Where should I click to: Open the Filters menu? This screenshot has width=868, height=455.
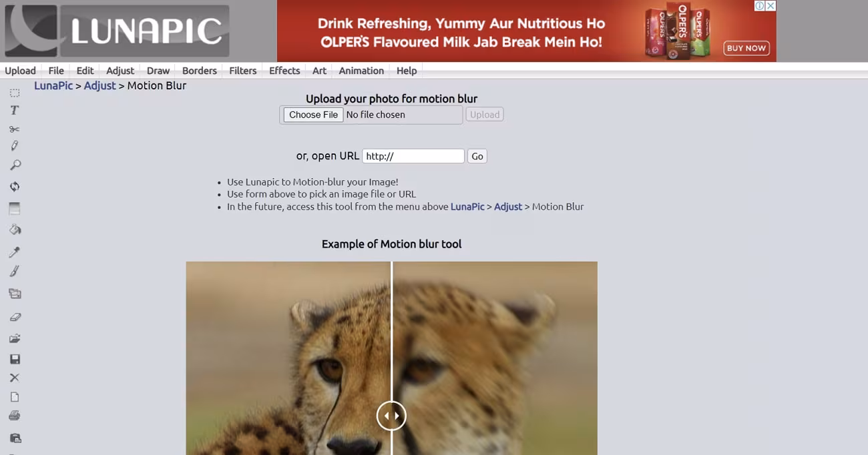pyautogui.click(x=243, y=71)
